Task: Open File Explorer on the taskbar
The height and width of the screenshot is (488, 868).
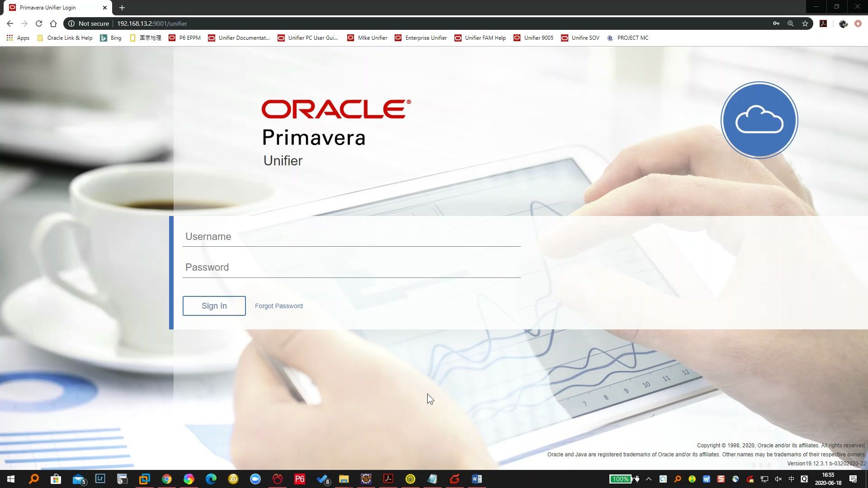Action: click(344, 479)
